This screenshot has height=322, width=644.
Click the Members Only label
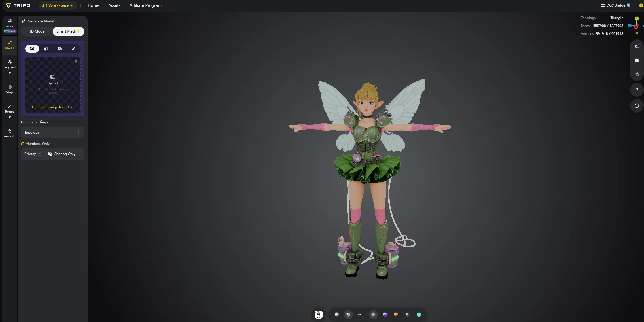pyautogui.click(x=37, y=144)
